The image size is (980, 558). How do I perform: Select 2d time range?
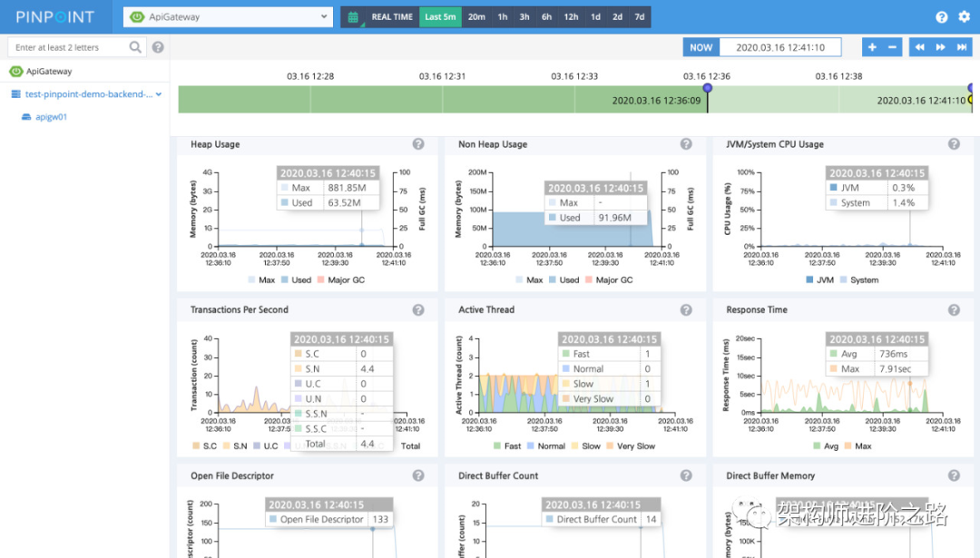coord(618,17)
